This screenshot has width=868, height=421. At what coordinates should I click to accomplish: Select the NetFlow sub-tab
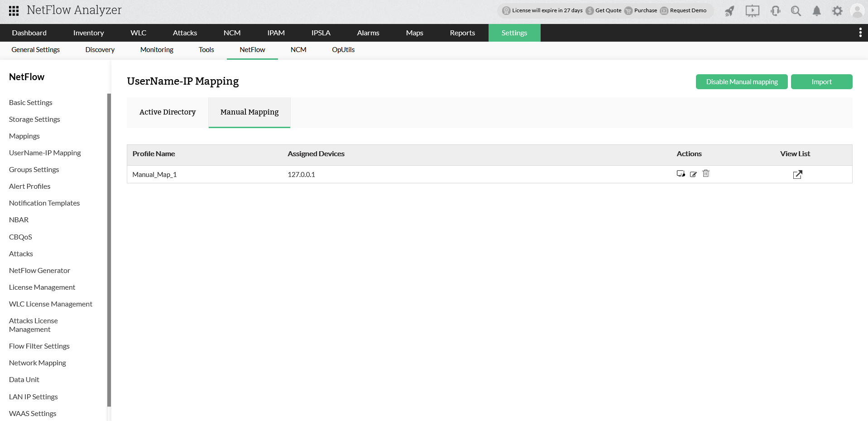point(253,50)
